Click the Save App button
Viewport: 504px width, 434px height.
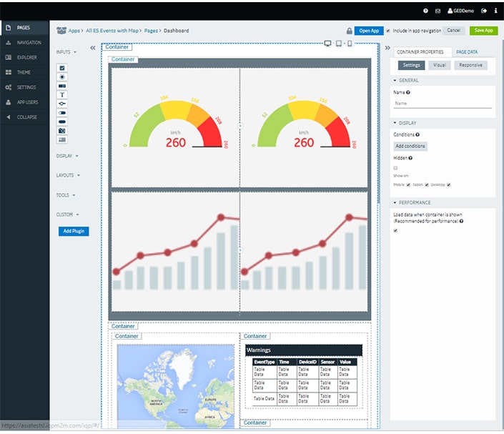(483, 31)
